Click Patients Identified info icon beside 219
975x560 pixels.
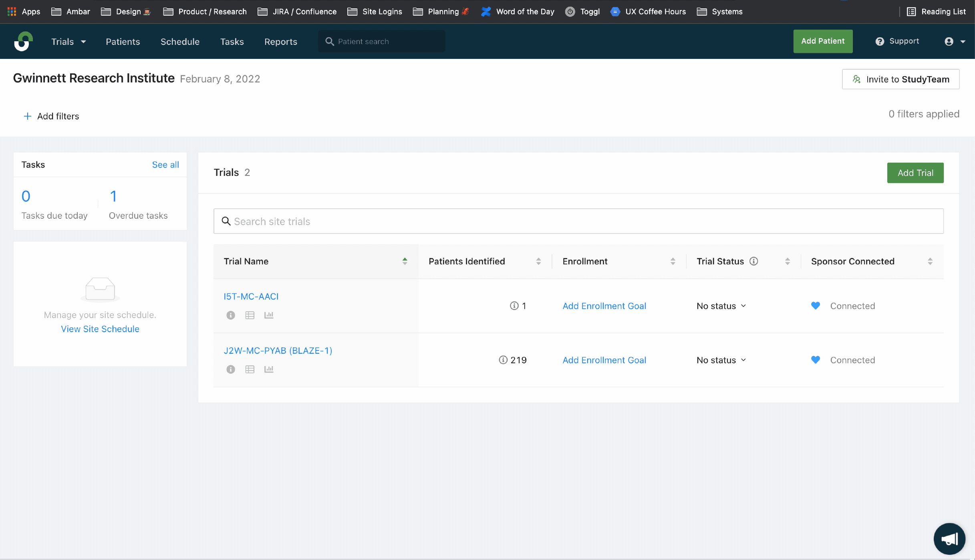[x=503, y=360]
